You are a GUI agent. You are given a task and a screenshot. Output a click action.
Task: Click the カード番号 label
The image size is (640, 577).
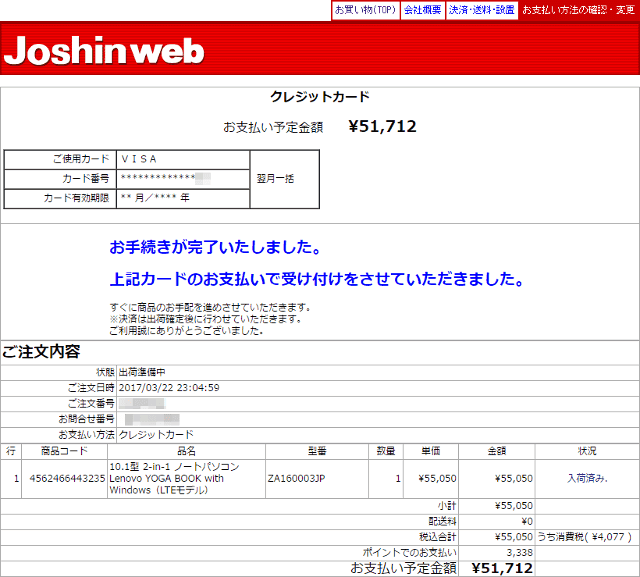pyautogui.click(x=86, y=178)
